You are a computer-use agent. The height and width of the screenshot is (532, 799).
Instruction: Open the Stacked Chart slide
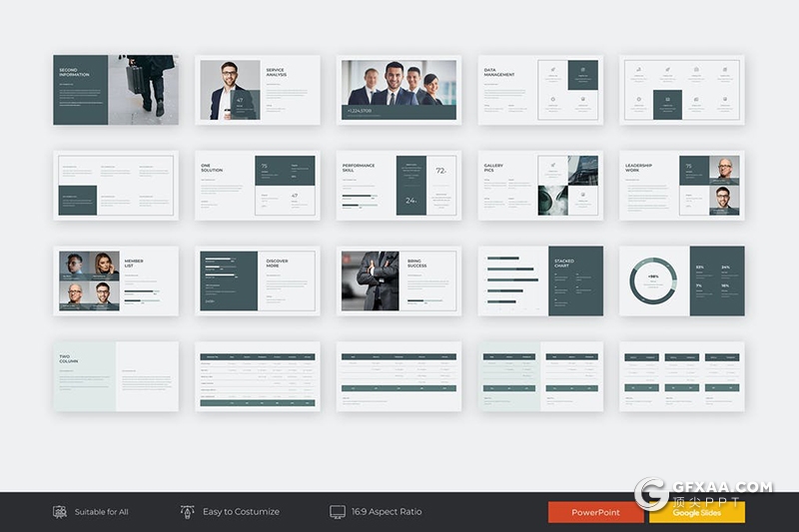540,280
